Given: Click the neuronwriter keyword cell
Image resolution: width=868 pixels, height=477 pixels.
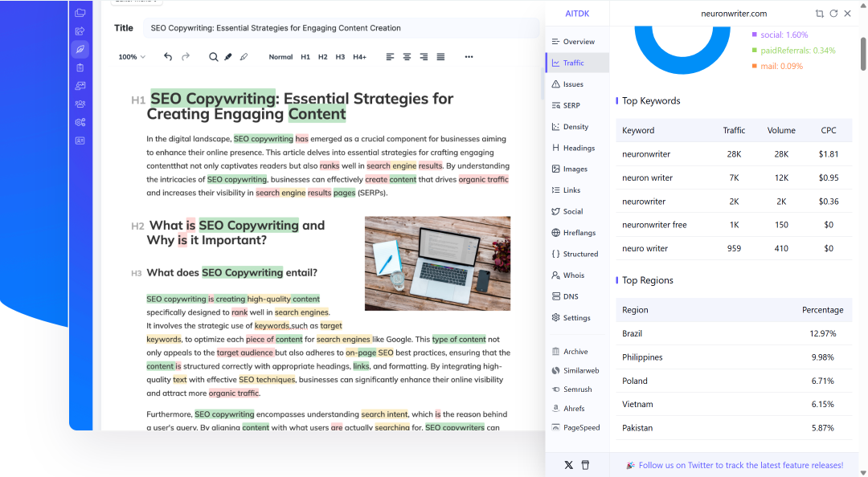Looking at the screenshot, I should pos(646,154).
